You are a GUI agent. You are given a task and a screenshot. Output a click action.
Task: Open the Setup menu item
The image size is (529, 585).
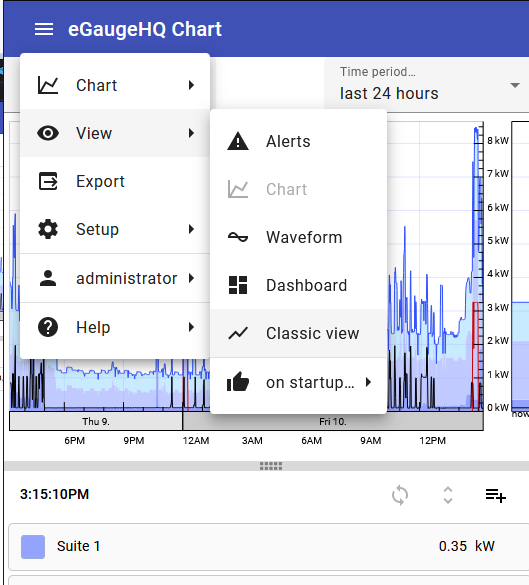point(115,229)
